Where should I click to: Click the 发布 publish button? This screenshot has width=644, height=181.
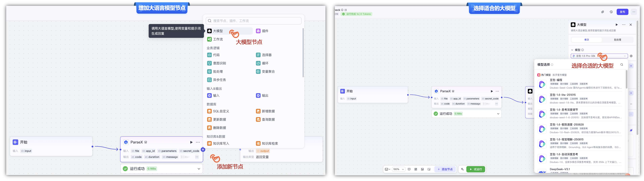tap(622, 12)
